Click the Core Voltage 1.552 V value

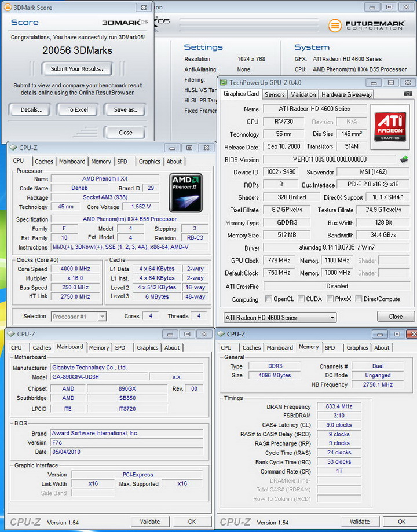[141, 207]
